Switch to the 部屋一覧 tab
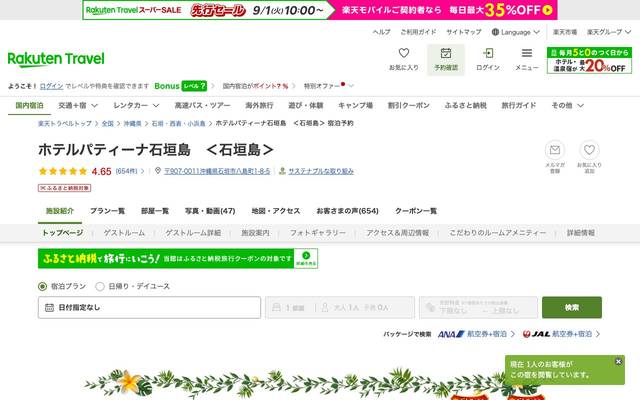This screenshot has width=640, height=400. (x=155, y=211)
